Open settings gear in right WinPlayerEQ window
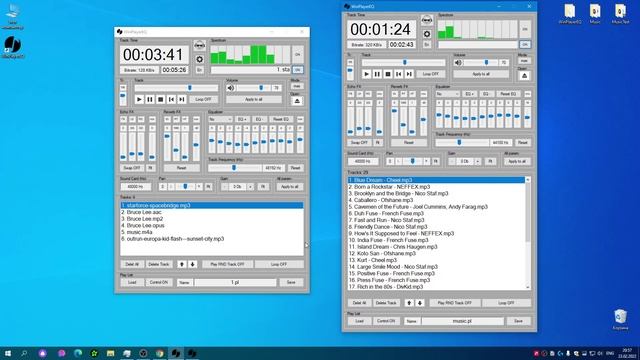 click(x=427, y=34)
